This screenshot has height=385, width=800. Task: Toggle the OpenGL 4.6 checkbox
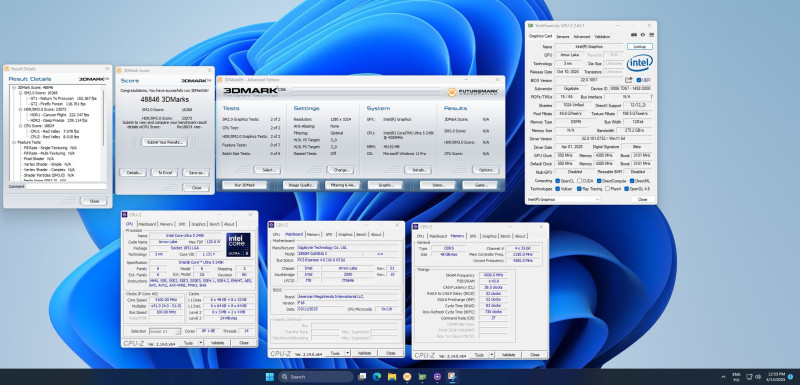click(626, 189)
